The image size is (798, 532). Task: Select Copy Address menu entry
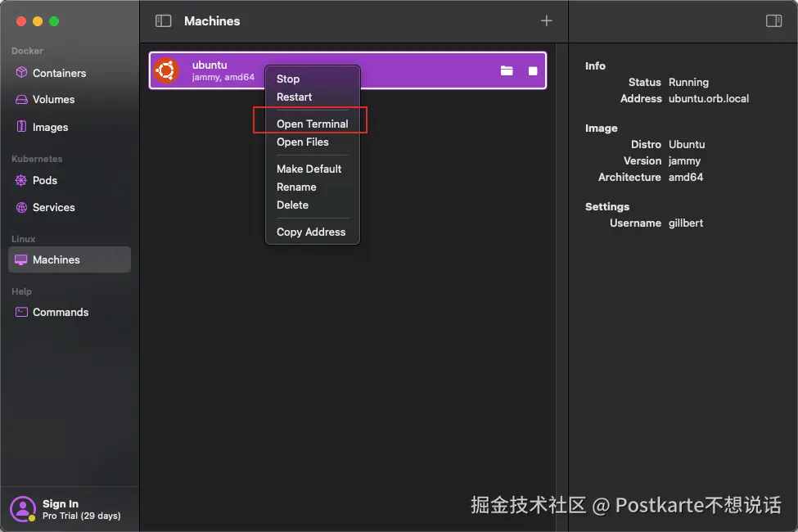coord(313,232)
